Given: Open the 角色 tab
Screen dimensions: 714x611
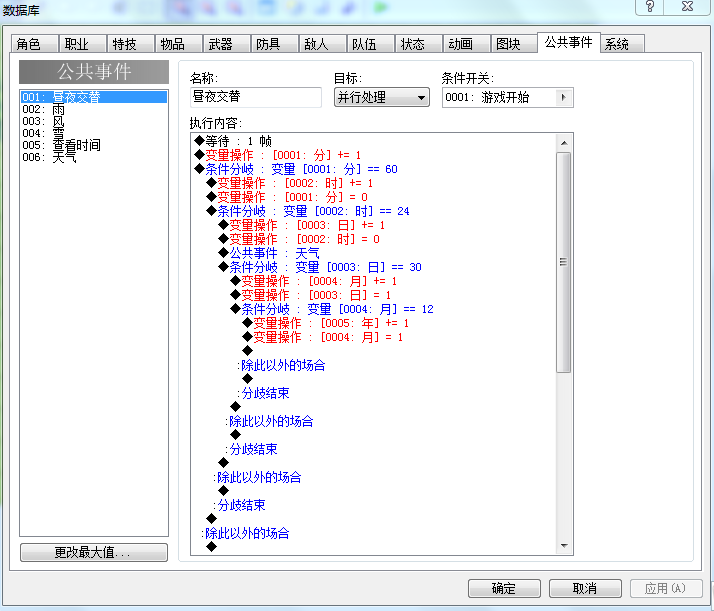Looking at the screenshot, I should 35,44.
